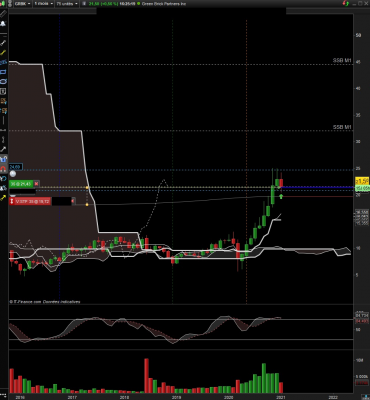
Task: Click the red-green linked chart icon top right
Action: pyautogui.click(x=346, y=3)
